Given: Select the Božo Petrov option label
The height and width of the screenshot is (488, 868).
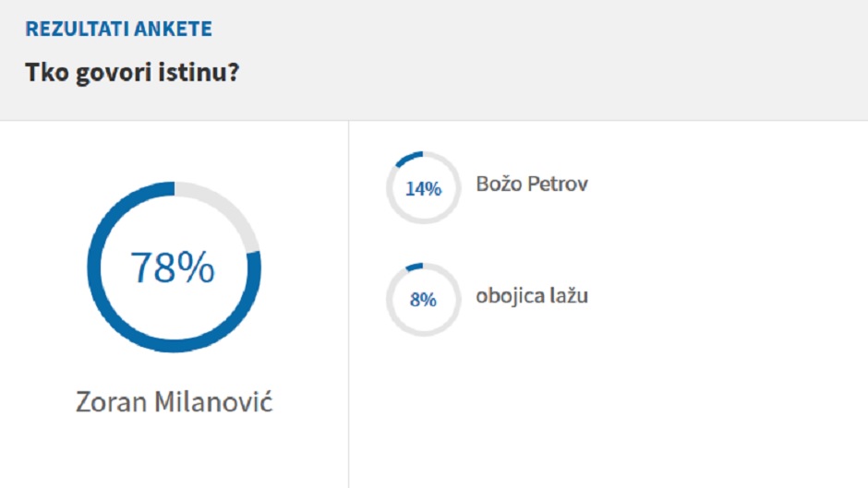Looking at the screenshot, I should coord(532,184).
